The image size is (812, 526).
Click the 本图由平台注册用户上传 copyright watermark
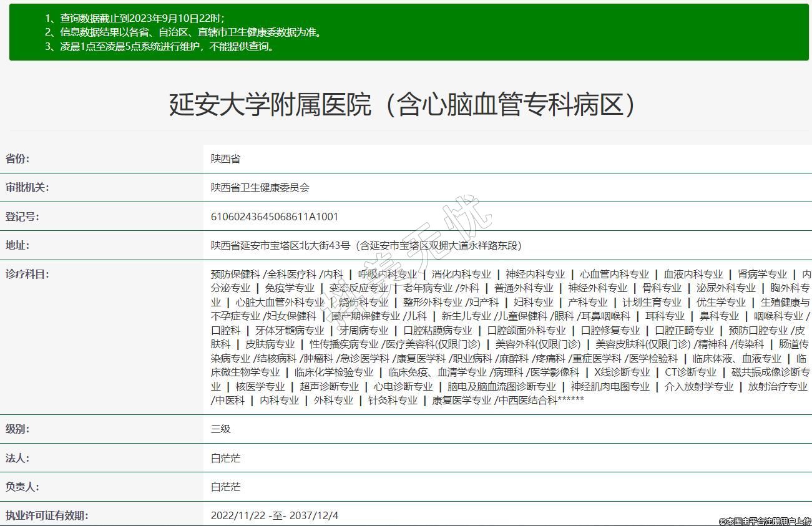point(765,521)
